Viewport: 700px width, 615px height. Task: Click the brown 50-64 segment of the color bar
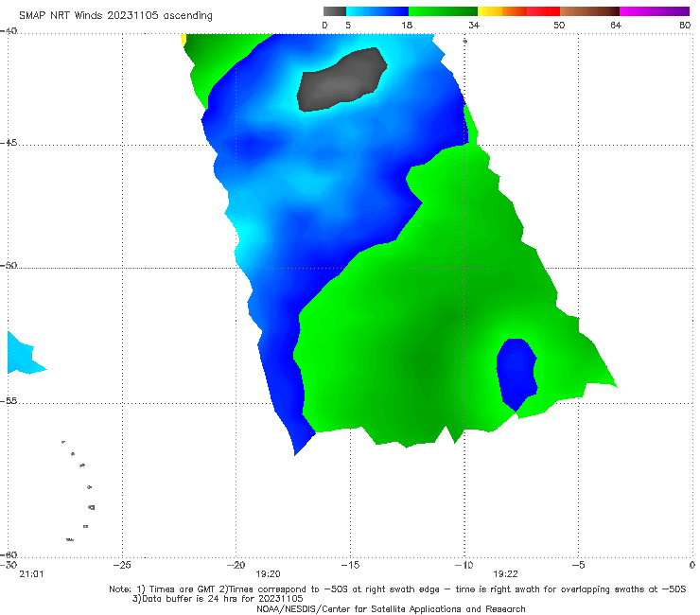coord(589,11)
